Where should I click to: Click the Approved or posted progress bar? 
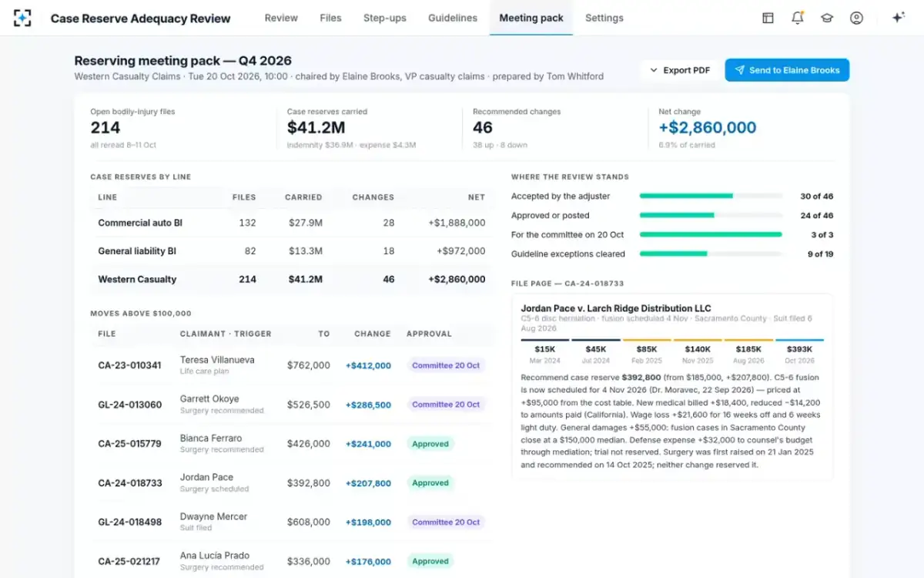click(711, 215)
